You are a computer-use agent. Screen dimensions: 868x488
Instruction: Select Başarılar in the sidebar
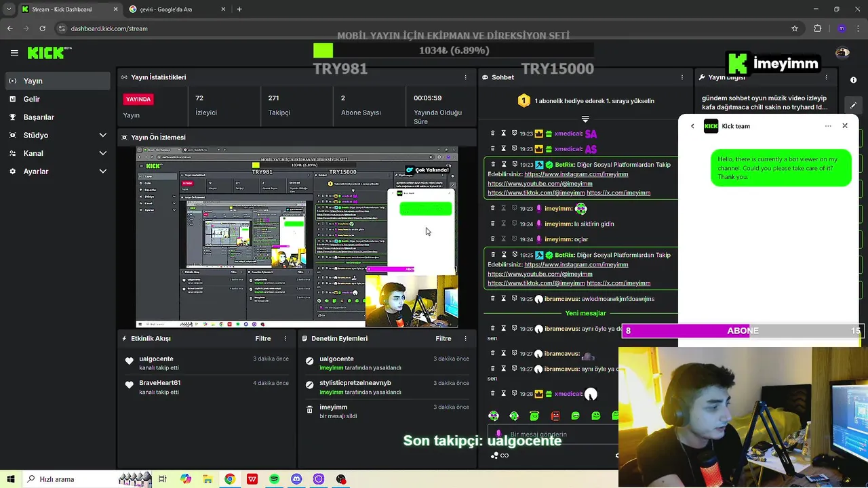click(x=57, y=117)
